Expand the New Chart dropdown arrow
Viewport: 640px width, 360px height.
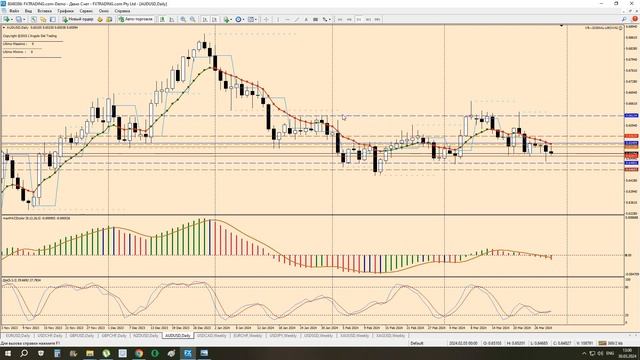(12, 19)
